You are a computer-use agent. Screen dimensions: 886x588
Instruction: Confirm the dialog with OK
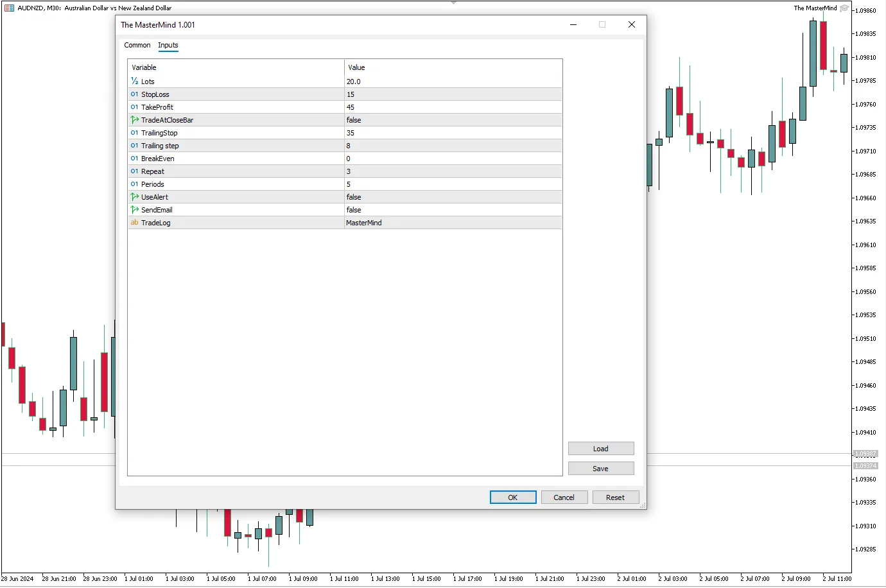click(x=513, y=497)
